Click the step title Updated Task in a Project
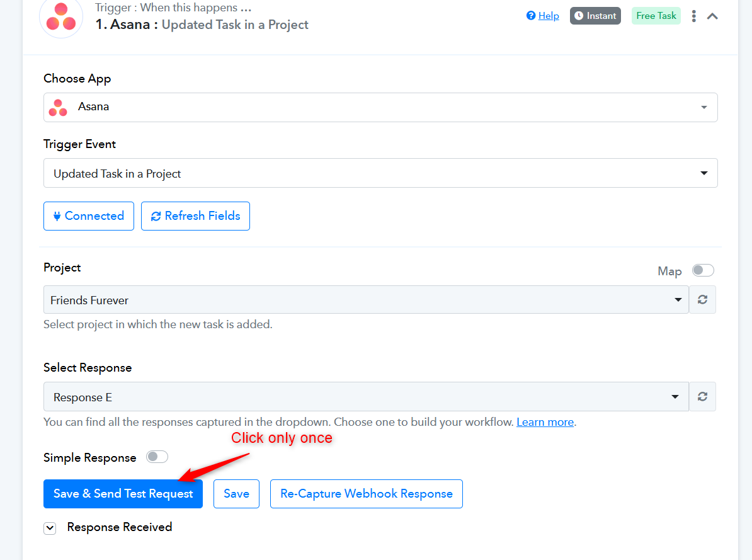752x560 pixels. tap(235, 25)
